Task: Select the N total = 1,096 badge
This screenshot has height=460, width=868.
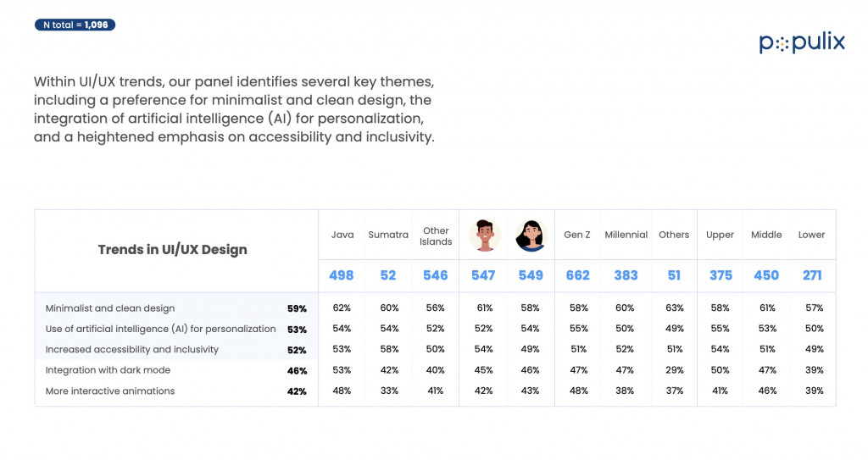Action: (75, 25)
